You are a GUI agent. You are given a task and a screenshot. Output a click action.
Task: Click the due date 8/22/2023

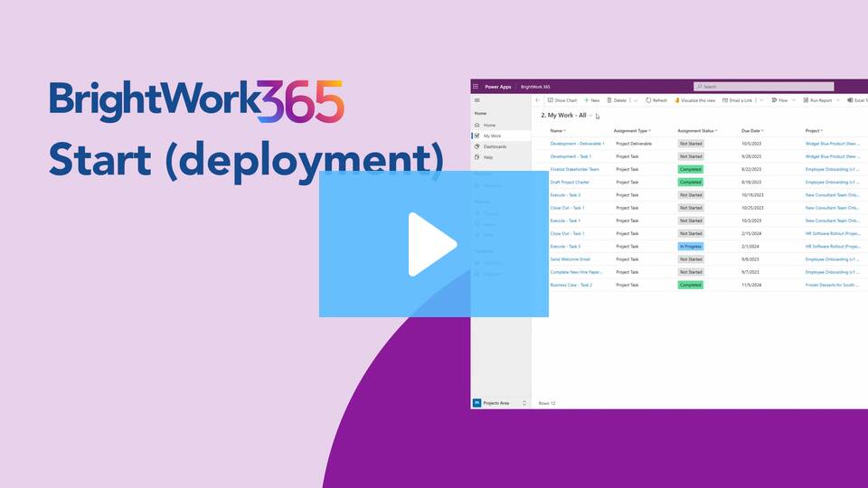750,169
